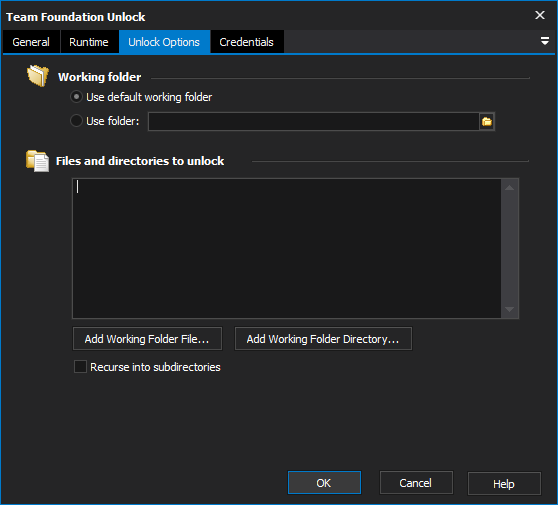This screenshot has width=558, height=505.
Task: Cancel the dialog
Action: (416, 483)
